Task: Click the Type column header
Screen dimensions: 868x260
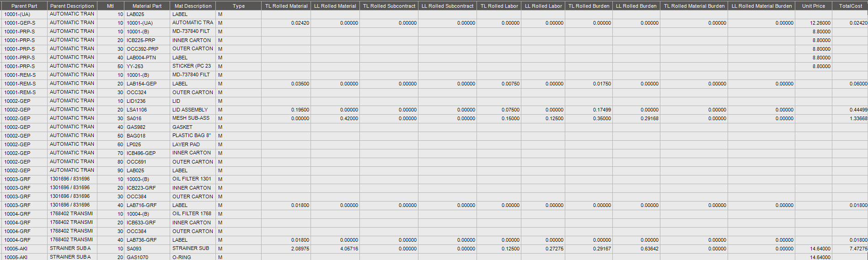Action: pyautogui.click(x=239, y=6)
